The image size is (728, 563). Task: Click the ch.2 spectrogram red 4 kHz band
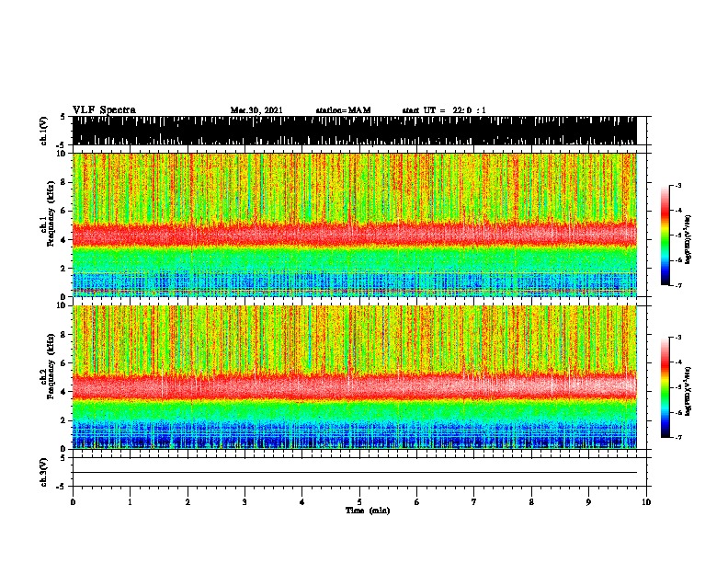coord(354,386)
